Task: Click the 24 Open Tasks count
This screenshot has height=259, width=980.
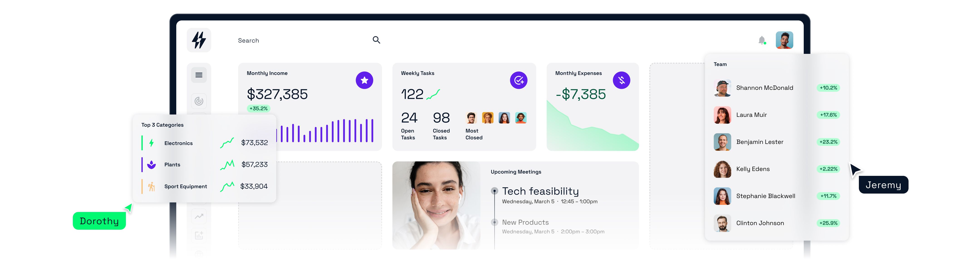Action: point(409,118)
